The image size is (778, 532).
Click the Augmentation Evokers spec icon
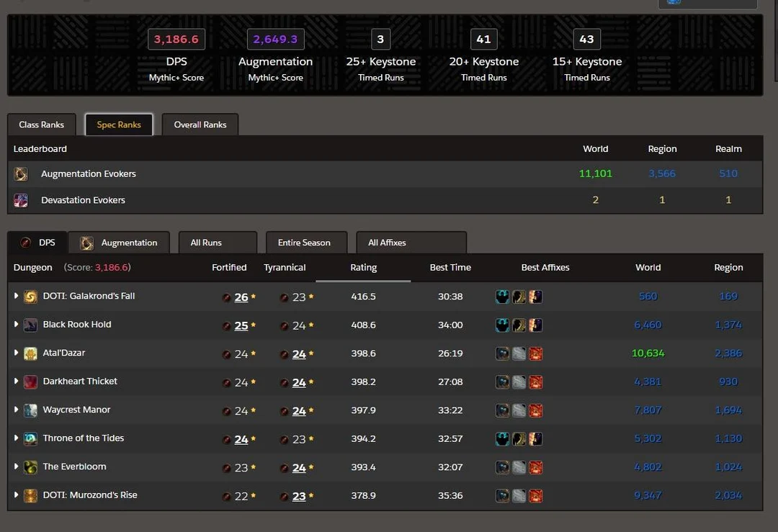tap(20, 173)
